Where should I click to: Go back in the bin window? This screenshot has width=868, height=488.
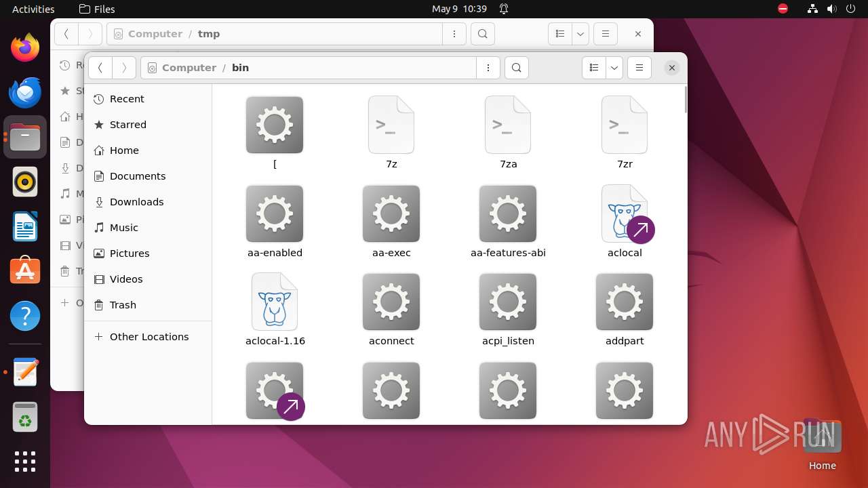click(x=100, y=68)
